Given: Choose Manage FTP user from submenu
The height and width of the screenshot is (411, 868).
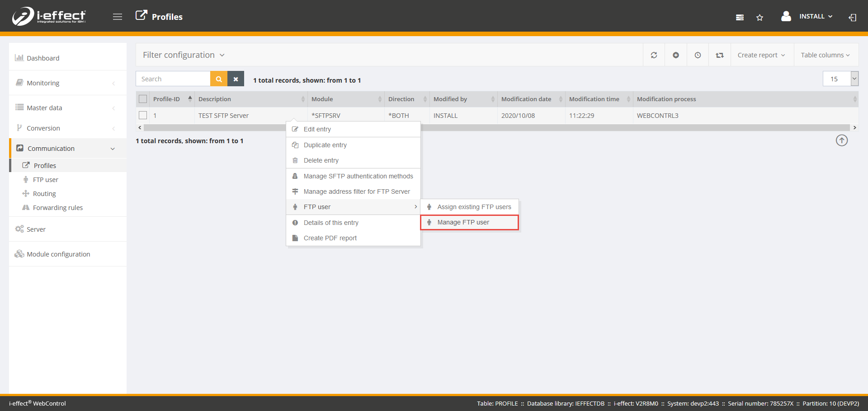Looking at the screenshot, I should tap(463, 222).
